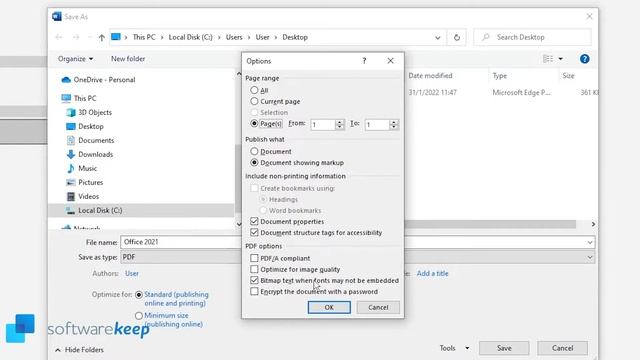The image size is (640, 360).
Task: Click the view layout icon
Action: coord(548,59)
